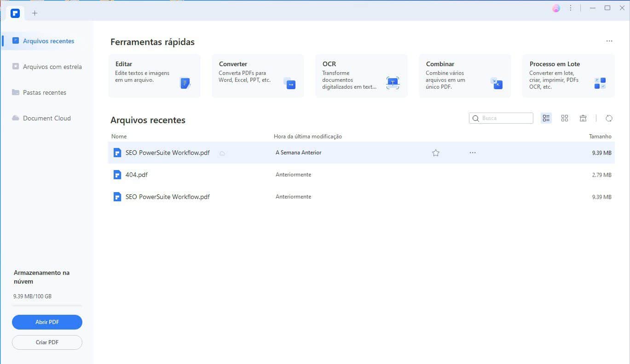The image size is (630, 364).
Task: Star the first SEO PowerSuite Workflow.pdf
Action: (436, 153)
